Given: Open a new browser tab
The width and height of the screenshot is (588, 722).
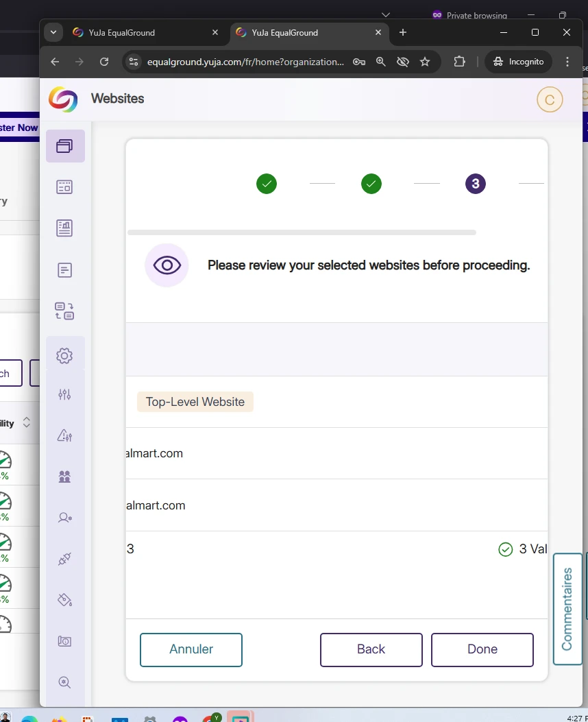Looking at the screenshot, I should 403,32.
